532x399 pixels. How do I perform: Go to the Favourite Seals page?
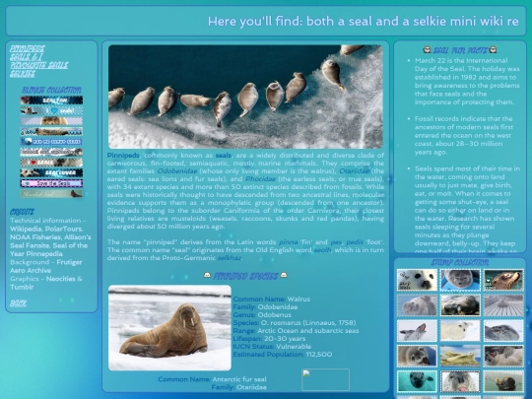click(39, 65)
